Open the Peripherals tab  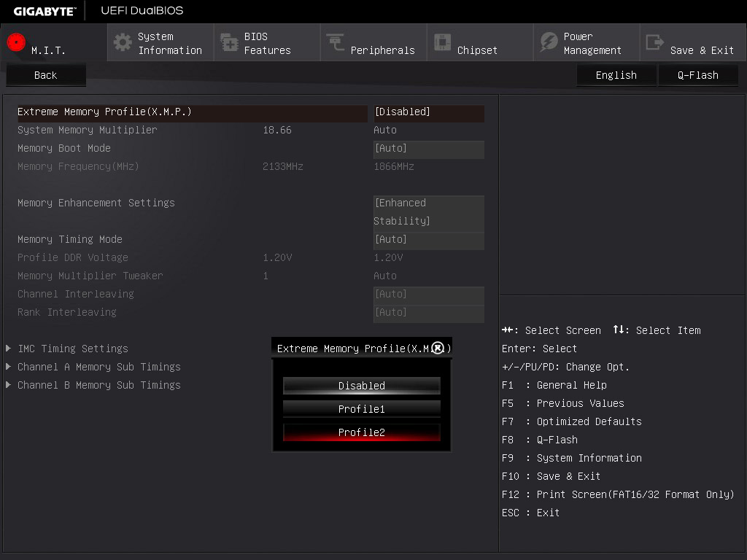click(x=373, y=43)
